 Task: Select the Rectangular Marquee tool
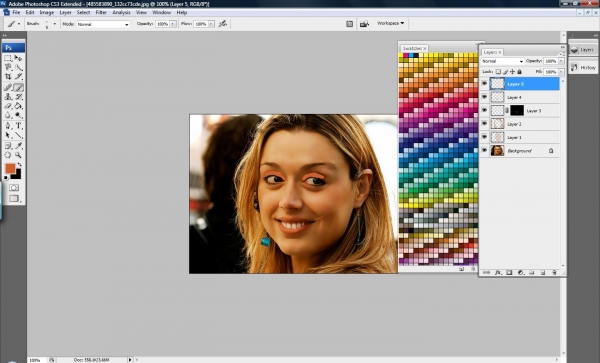click(8, 58)
